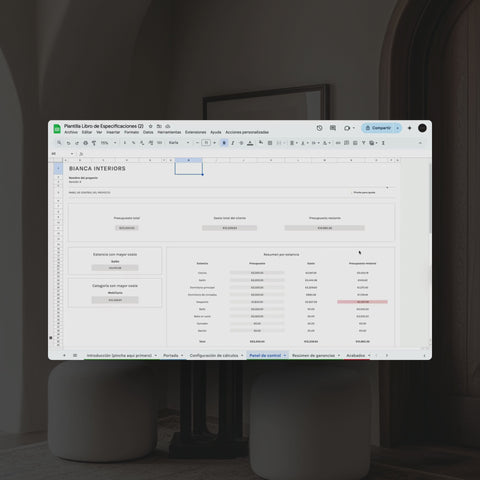Screen dimensions: 480x480
Task: Open the Datos menu
Action: click(x=148, y=132)
